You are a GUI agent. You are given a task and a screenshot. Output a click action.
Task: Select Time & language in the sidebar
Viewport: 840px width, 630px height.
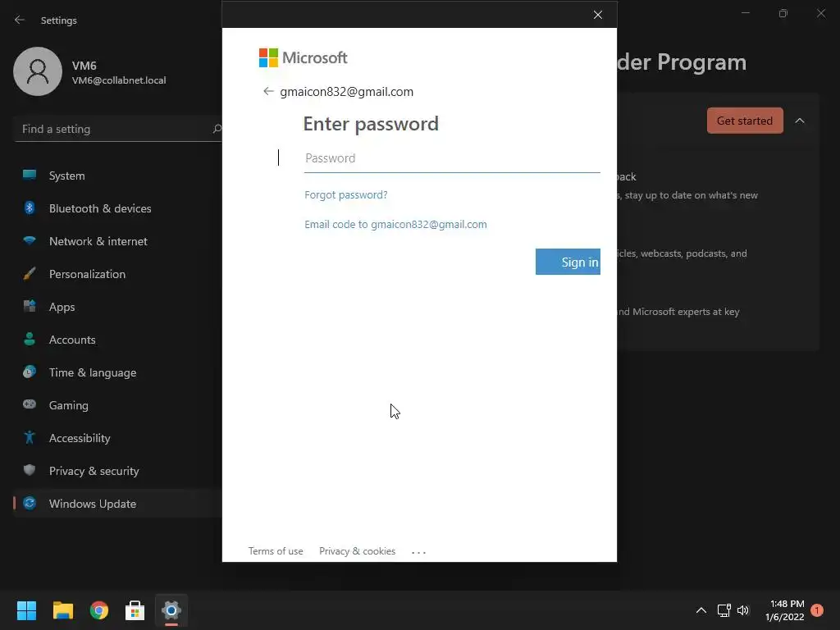(x=117, y=372)
